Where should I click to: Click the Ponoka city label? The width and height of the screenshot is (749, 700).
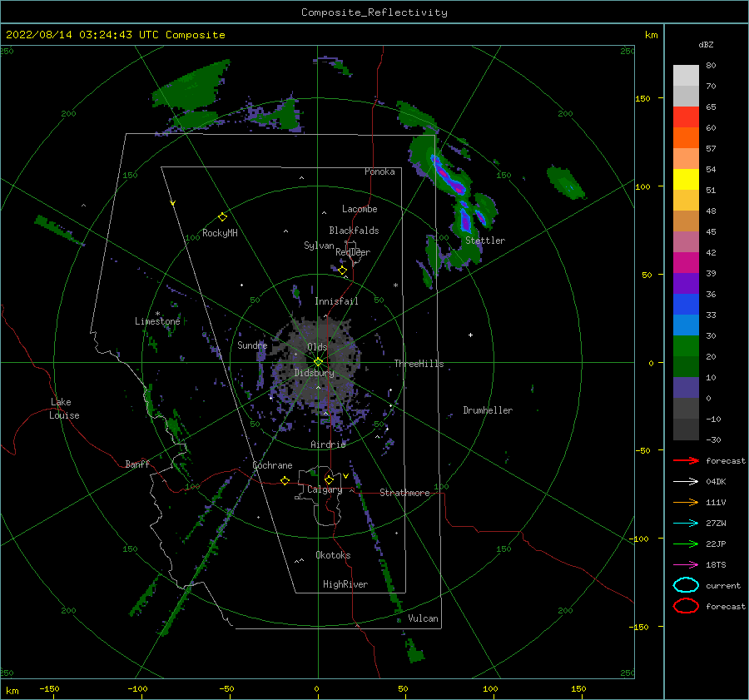point(379,171)
